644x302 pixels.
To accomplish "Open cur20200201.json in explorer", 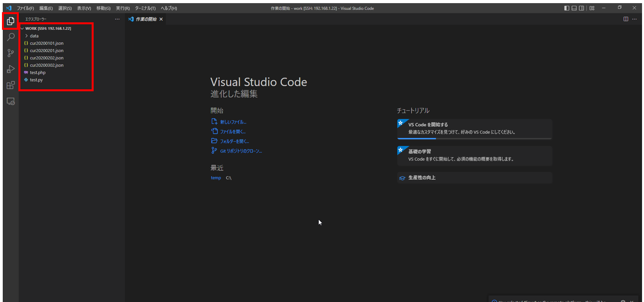I will tap(46, 51).
